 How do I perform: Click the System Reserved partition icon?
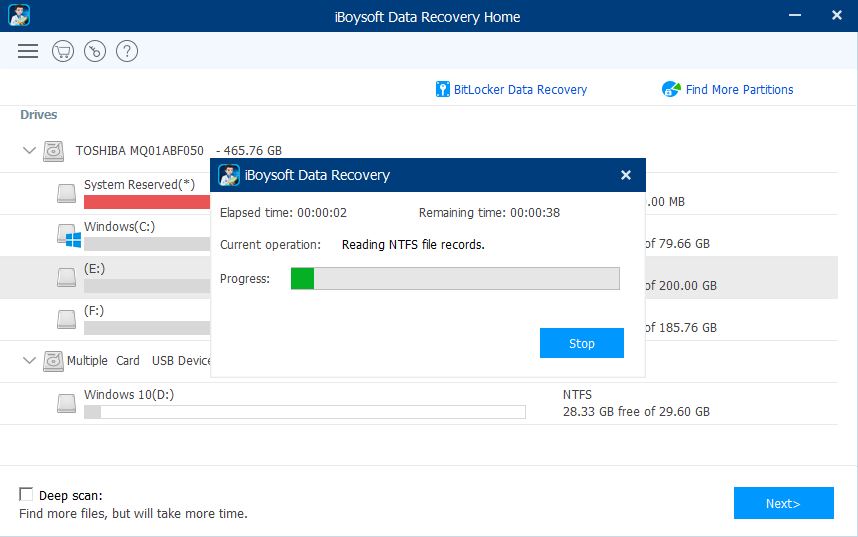(67, 193)
